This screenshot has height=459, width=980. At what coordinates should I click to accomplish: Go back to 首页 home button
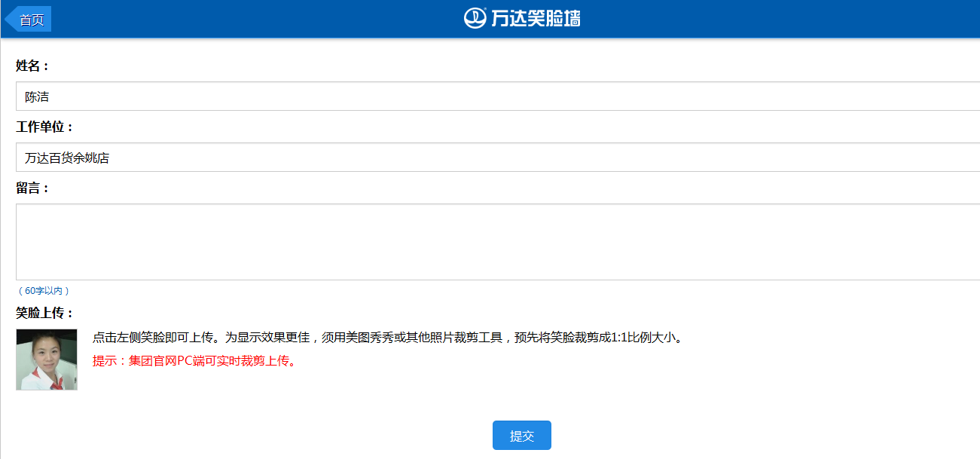pyautogui.click(x=29, y=20)
